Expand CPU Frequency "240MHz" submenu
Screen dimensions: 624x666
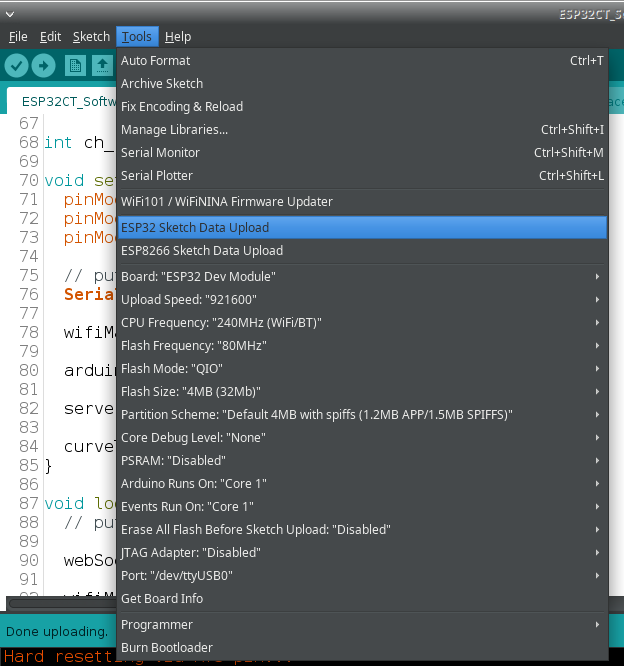[361, 323]
